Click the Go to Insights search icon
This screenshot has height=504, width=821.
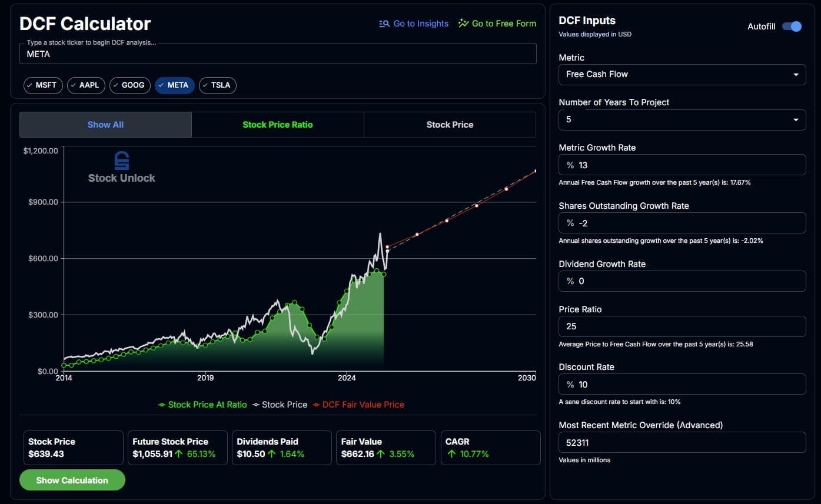(x=384, y=24)
